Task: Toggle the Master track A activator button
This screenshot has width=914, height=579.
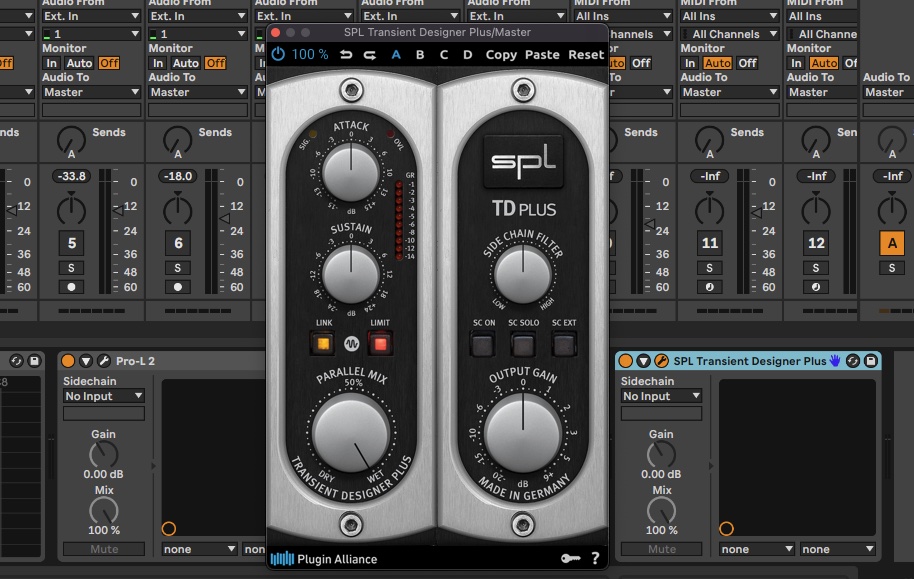Action: pos(892,243)
